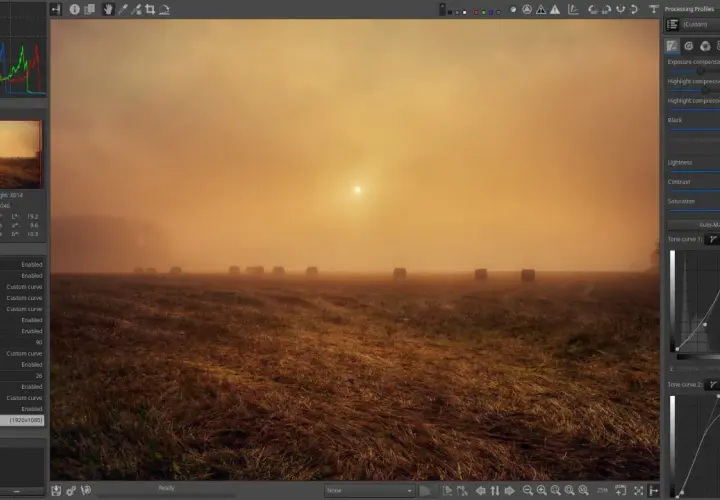Select the history entry with value 90
Viewport: 720px width, 500px height.
click(22, 342)
